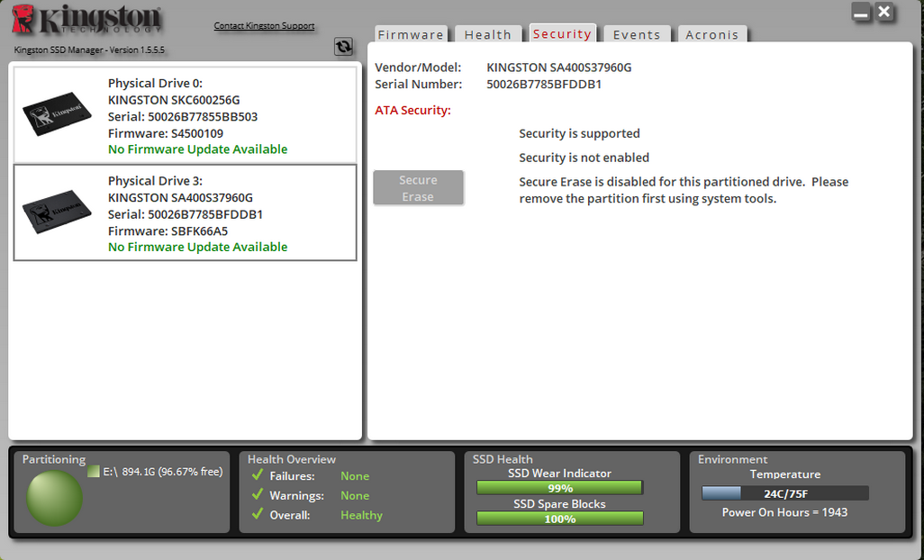Click the refresh drive list icon

click(343, 47)
